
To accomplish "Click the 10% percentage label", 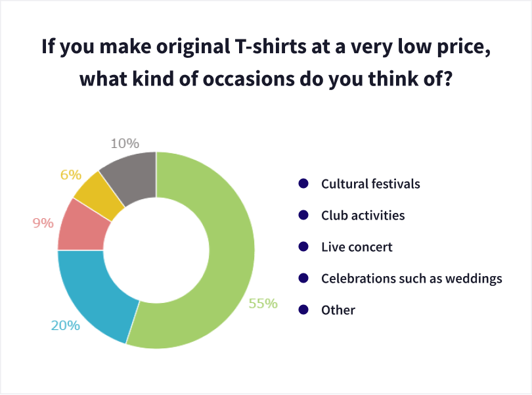I will click(x=125, y=143).
